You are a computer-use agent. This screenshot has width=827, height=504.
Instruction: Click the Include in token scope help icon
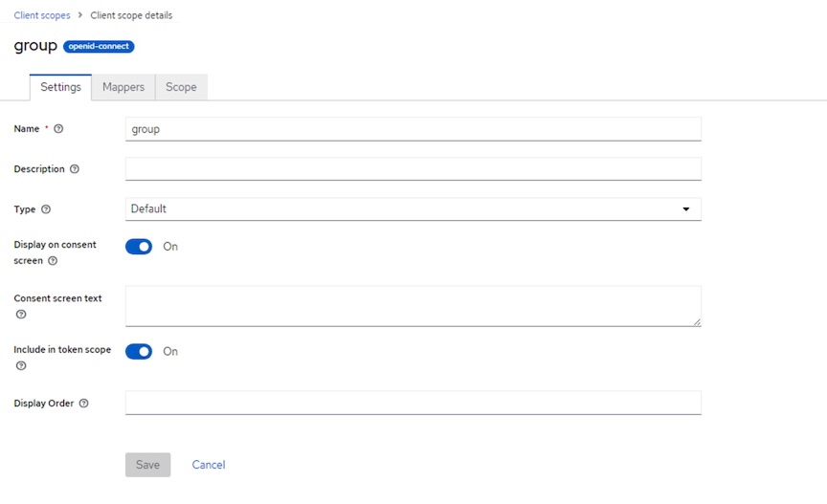click(x=21, y=366)
